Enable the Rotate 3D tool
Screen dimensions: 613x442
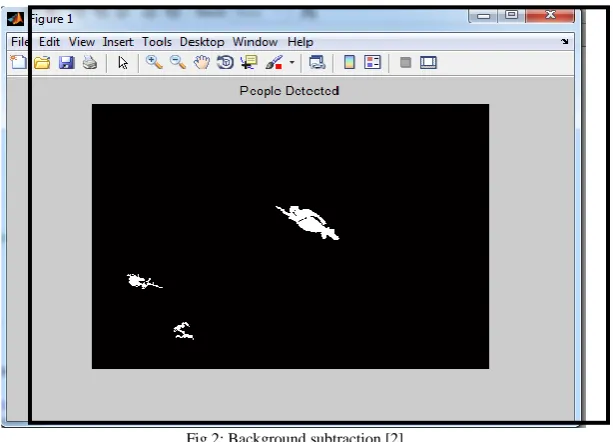coord(225,63)
